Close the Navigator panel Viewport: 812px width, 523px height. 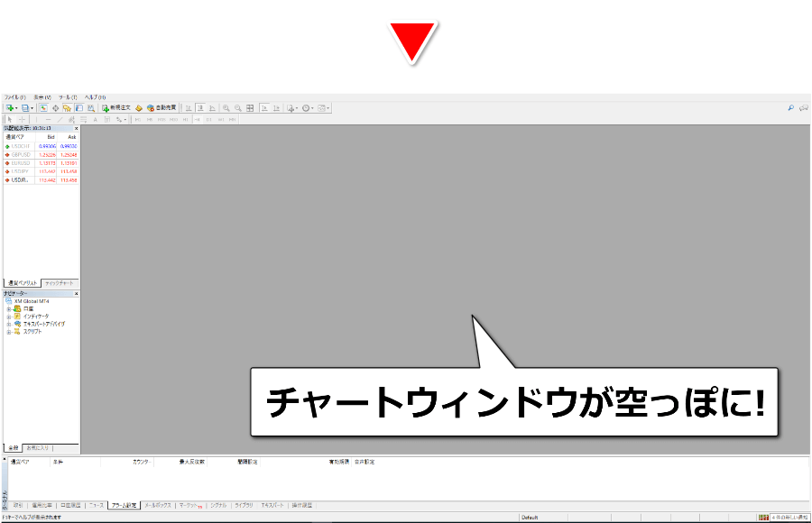(x=76, y=294)
